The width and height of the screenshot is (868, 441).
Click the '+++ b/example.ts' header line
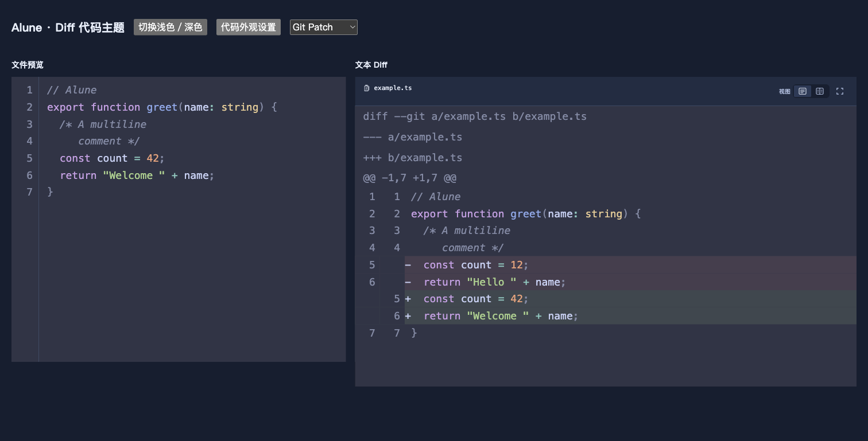412,158
